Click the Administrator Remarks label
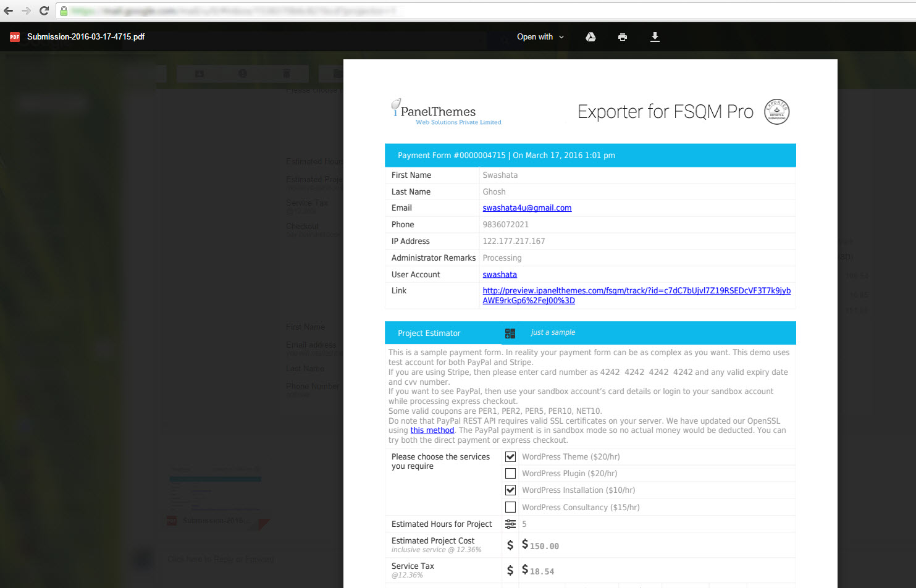 click(434, 258)
